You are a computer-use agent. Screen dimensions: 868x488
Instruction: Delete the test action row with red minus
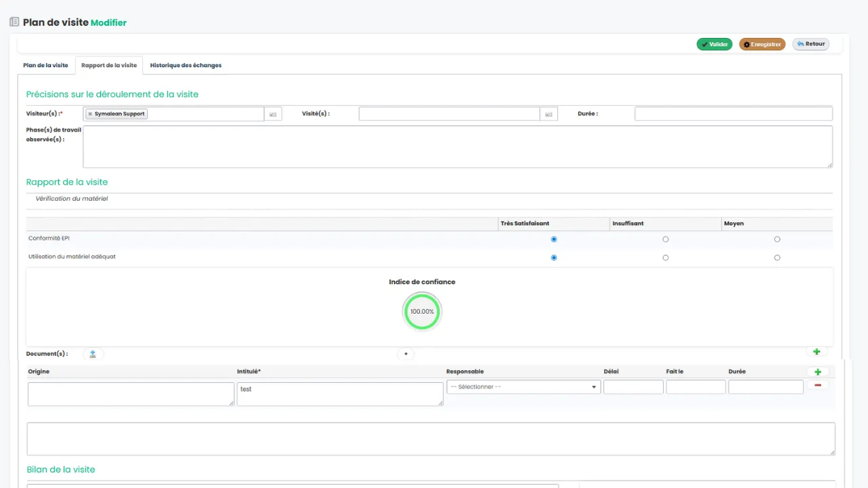pos(818,385)
